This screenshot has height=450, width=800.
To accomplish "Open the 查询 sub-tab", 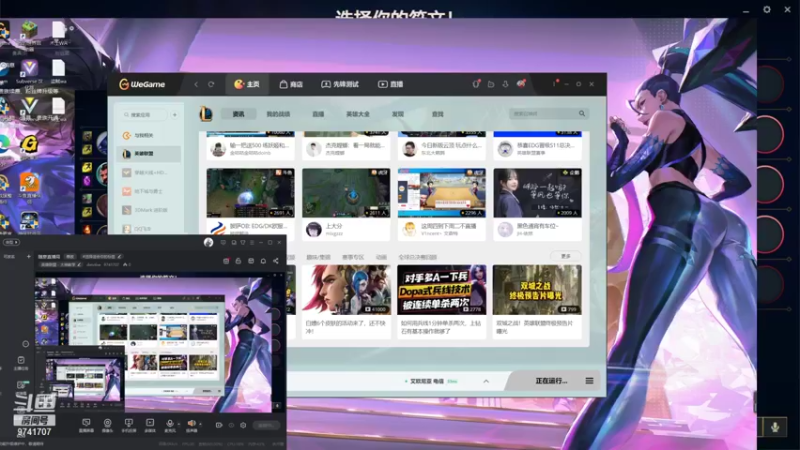I will (x=437, y=114).
